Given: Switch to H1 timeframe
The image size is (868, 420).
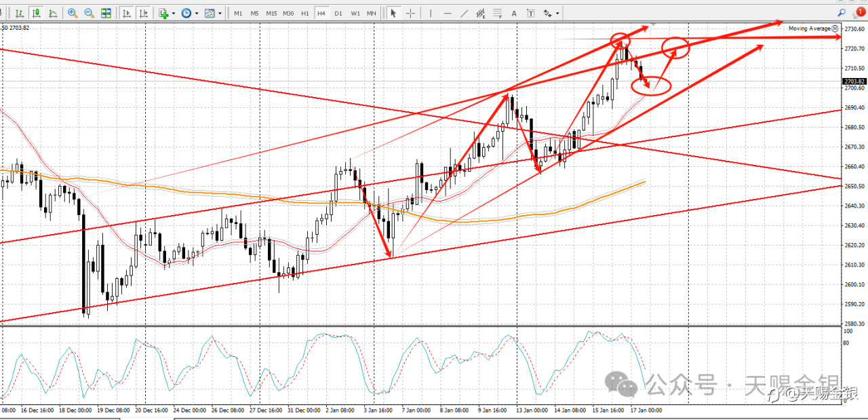Looking at the screenshot, I should click(x=304, y=13).
